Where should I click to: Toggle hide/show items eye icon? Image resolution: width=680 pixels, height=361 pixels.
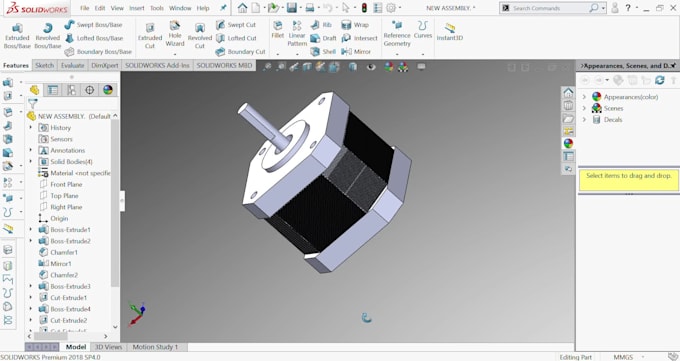click(371, 67)
